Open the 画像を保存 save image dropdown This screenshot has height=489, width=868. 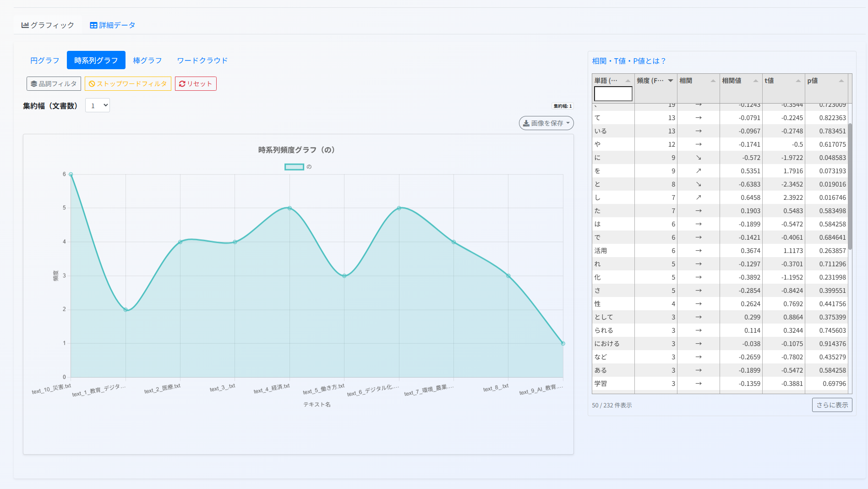click(546, 123)
